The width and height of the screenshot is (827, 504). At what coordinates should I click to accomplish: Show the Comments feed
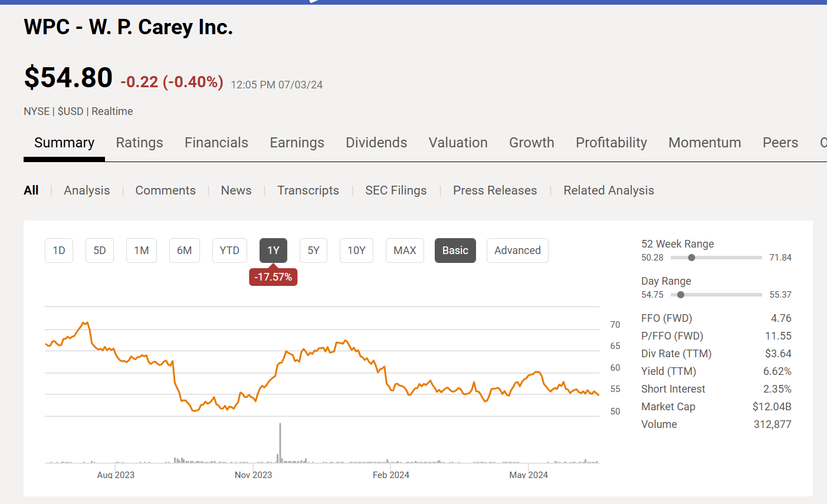coord(165,190)
